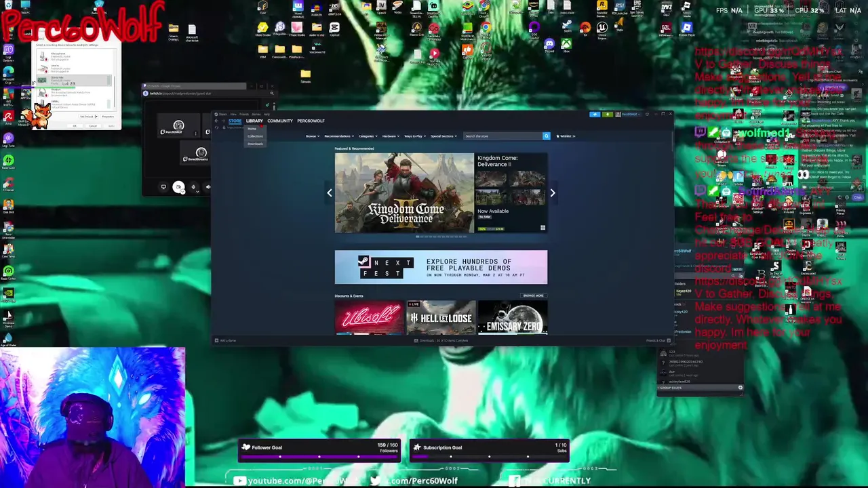Select the Perc60Wolf guest tile in Twitch window
Viewport: 868px width, 488px height.
179,125
